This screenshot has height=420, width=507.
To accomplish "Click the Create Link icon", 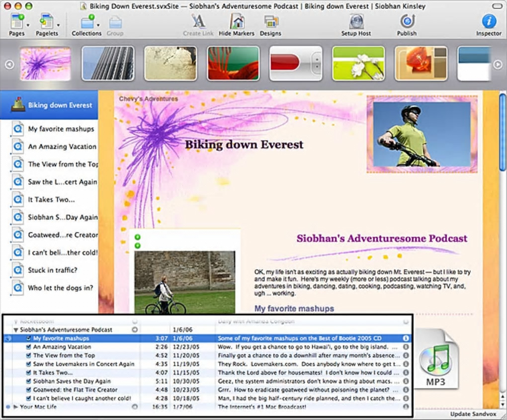I will tap(198, 25).
